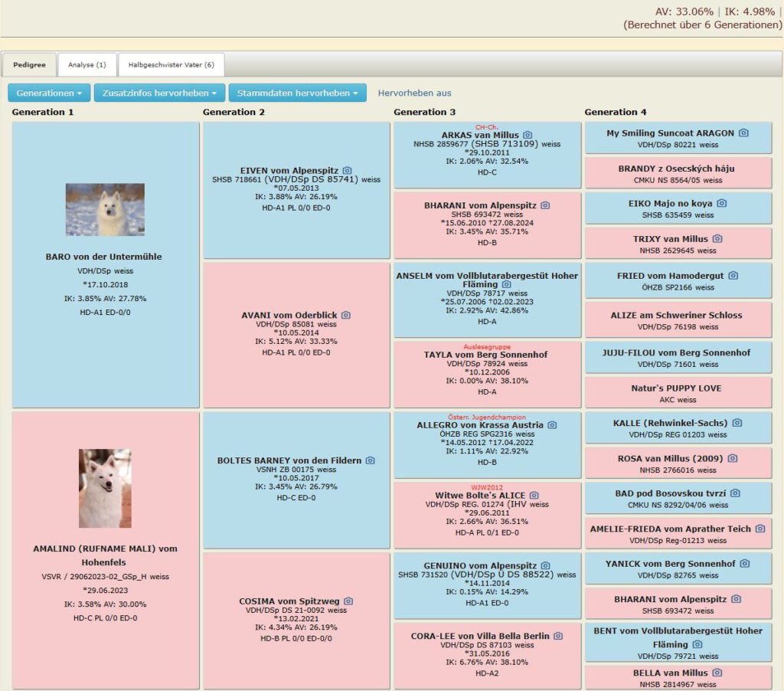Click BARO von der Untermühle dog photo
This screenshot has width=784, height=691.
click(x=105, y=209)
